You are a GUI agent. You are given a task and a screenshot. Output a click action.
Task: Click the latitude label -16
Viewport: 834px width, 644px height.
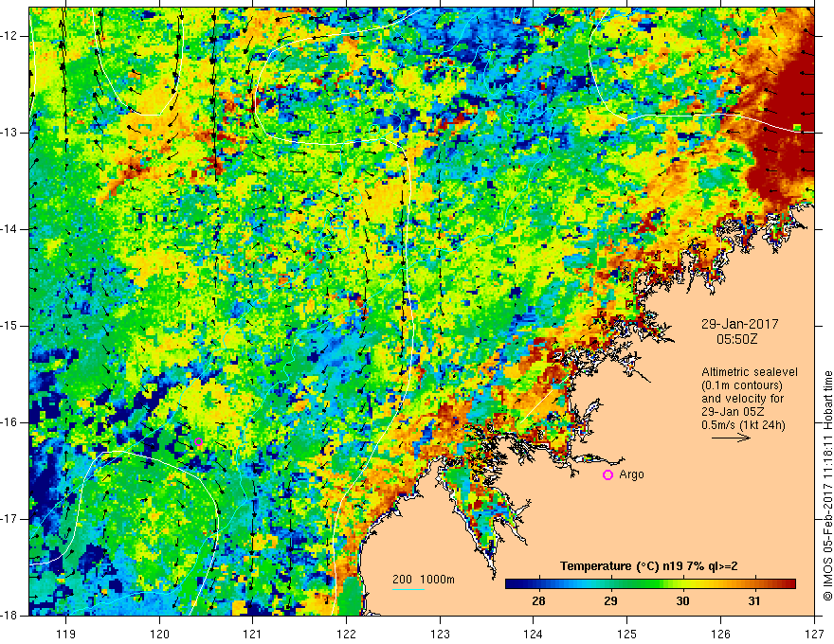(x=10, y=422)
